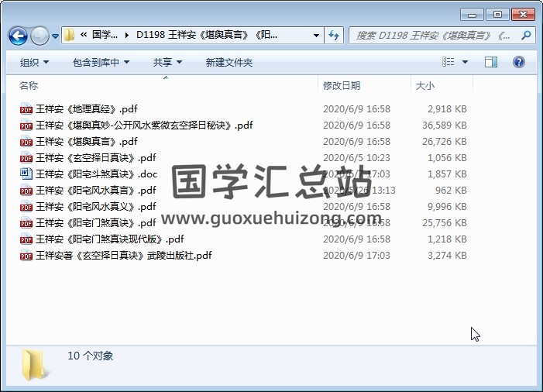Minimize the Explorer window
The image size is (543, 392).
472,15
